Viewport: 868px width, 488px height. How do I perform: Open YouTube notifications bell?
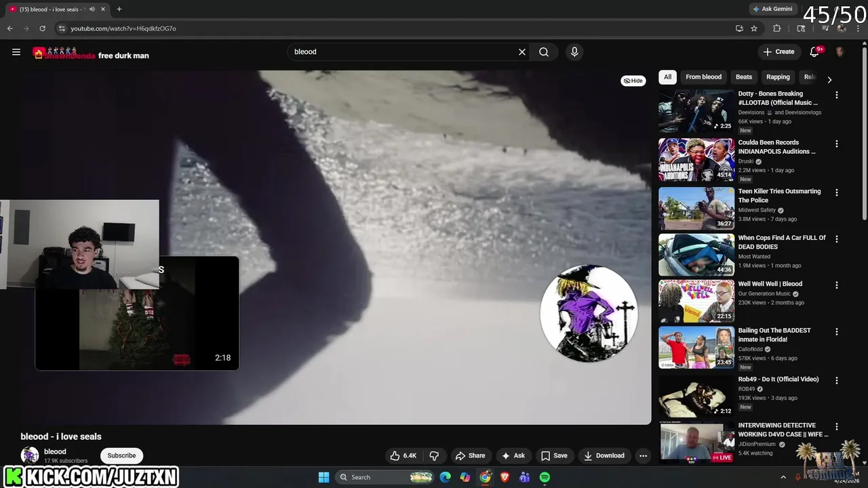(815, 52)
